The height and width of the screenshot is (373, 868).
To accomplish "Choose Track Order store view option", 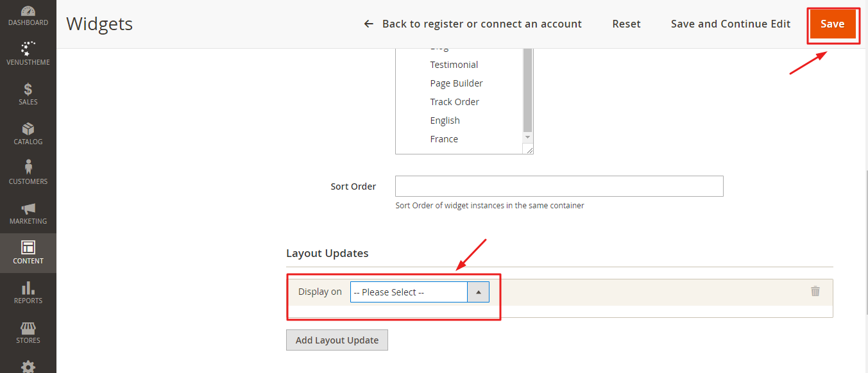I will (x=454, y=102).
